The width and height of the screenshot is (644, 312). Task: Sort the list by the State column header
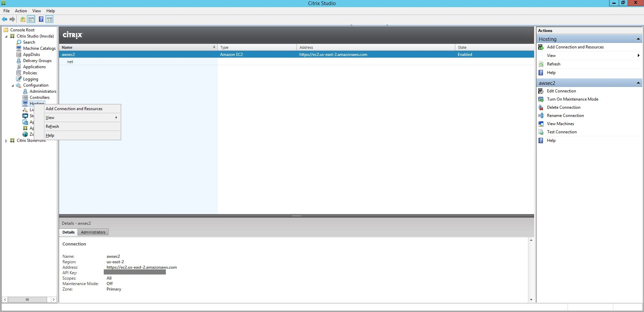[495, 47]
